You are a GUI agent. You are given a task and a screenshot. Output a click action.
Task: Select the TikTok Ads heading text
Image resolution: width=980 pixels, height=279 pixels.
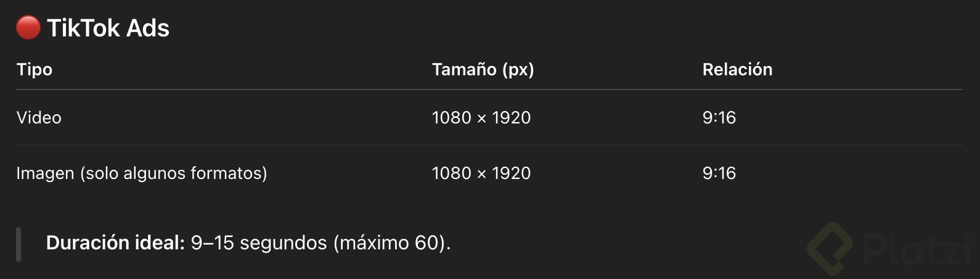click(x=108, y=28)
